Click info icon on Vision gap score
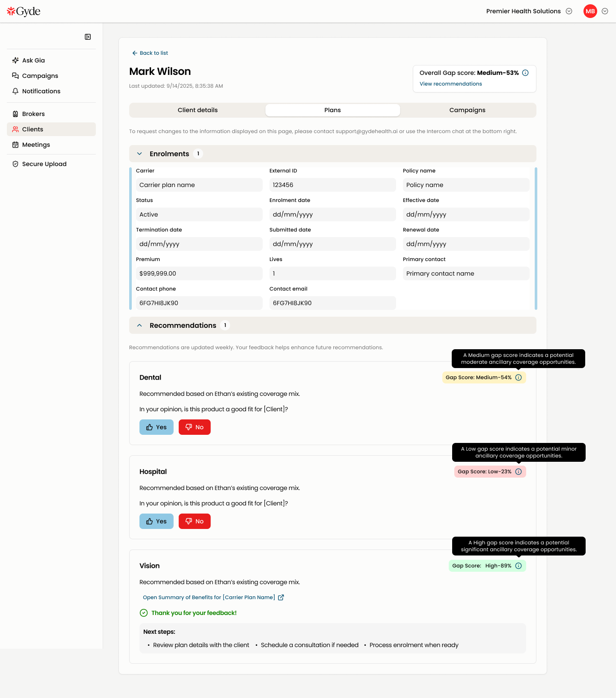The width and height of the screenshot is (616, 698). pos(518,566)
